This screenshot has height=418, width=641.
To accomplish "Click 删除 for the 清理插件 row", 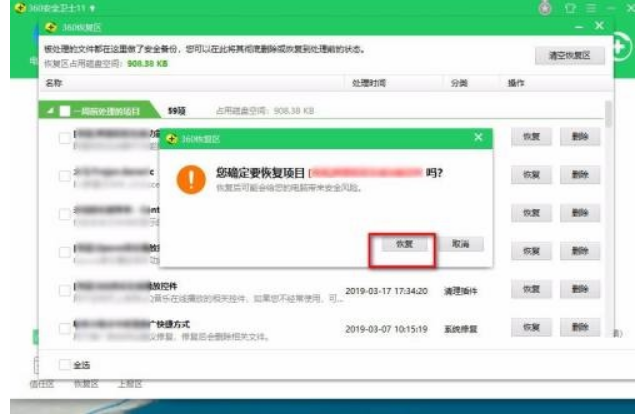I will (x=580, y=289).
